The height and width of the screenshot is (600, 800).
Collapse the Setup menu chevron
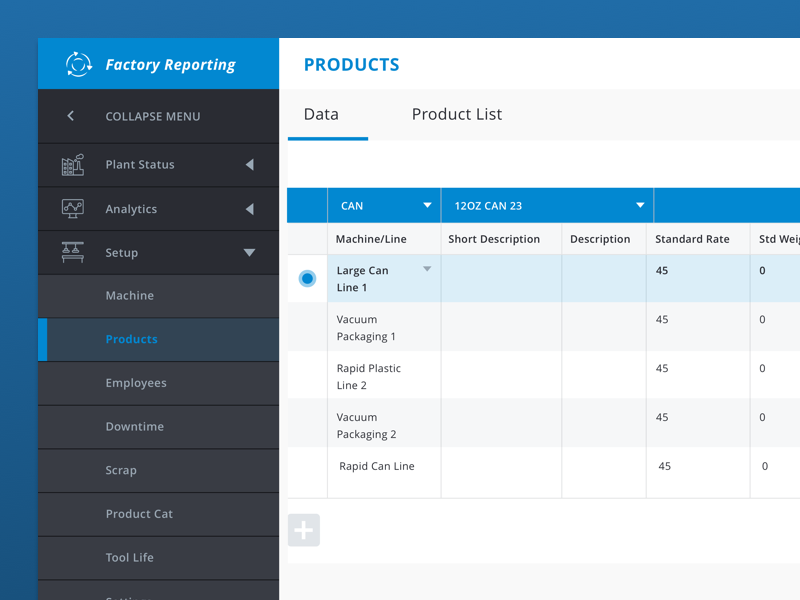click(250, 252)
